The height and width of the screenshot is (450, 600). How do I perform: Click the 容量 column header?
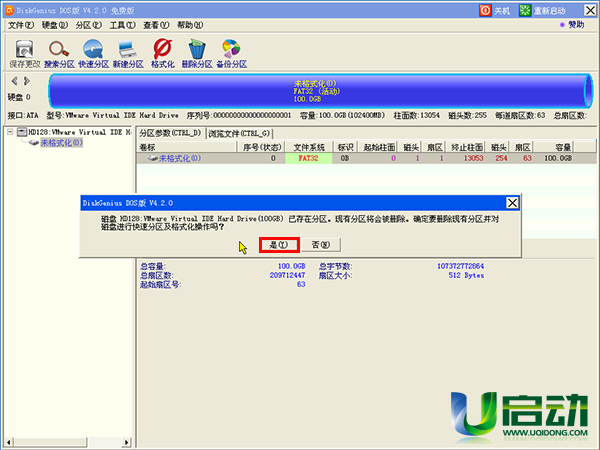553,147
